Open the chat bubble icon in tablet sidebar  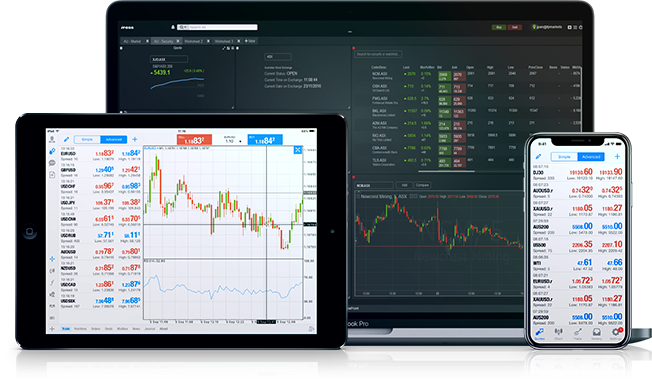tap(52, 163)
